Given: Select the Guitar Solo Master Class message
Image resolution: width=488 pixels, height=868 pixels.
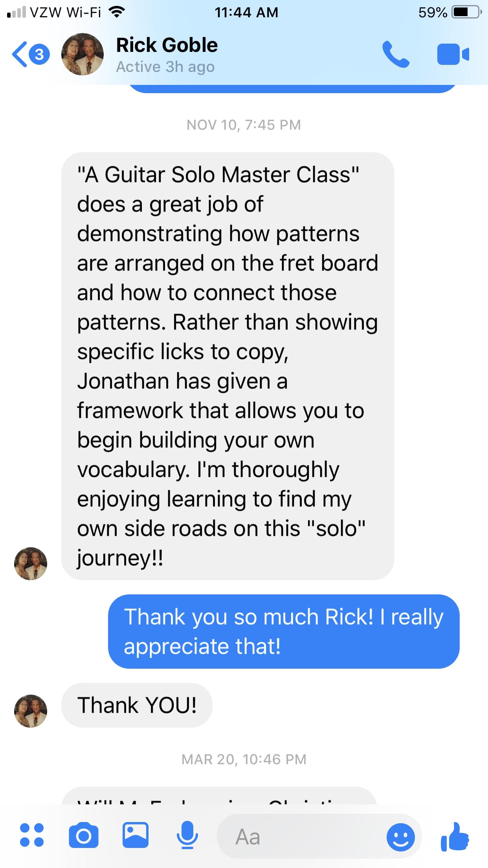Looking at the screenshot, I should click(x=228, y=366).
